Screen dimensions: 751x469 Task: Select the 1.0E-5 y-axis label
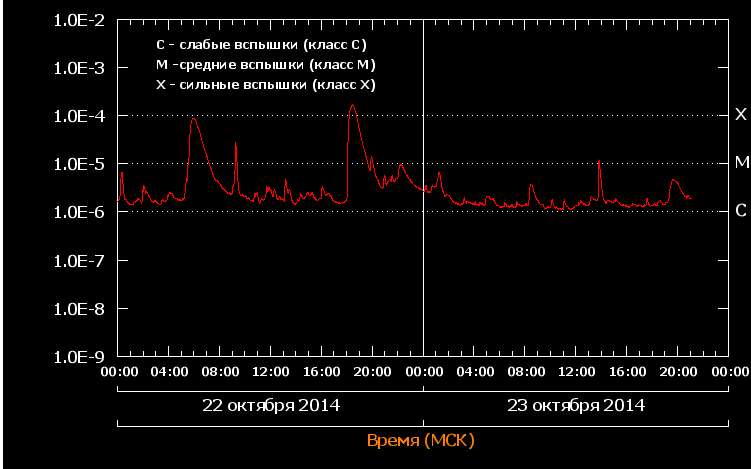click(x=79, y=164)
